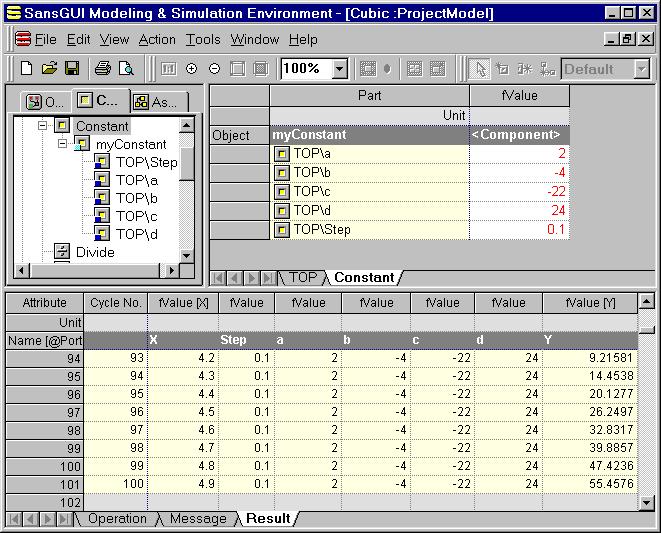Screen dimensions: 661x533
Task: Select TOP\a in the tree
Action: coord(137,180)
